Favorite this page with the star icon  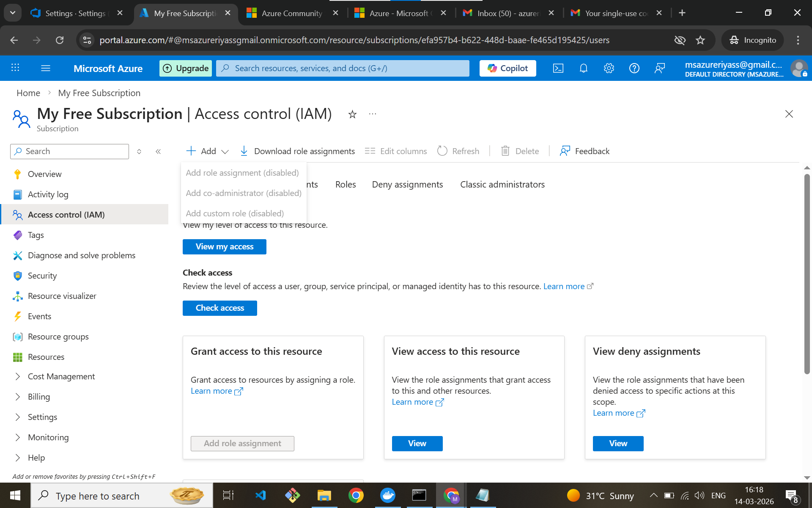352,114
